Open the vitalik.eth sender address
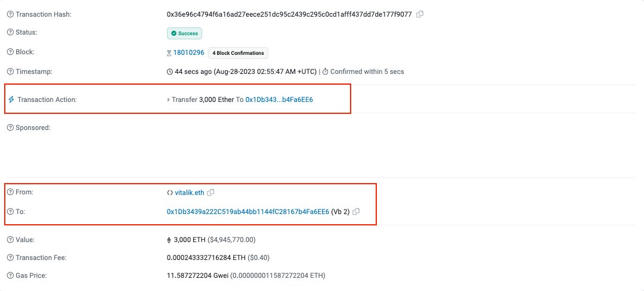This screenshot has height=291, width=644. [190, 192]
